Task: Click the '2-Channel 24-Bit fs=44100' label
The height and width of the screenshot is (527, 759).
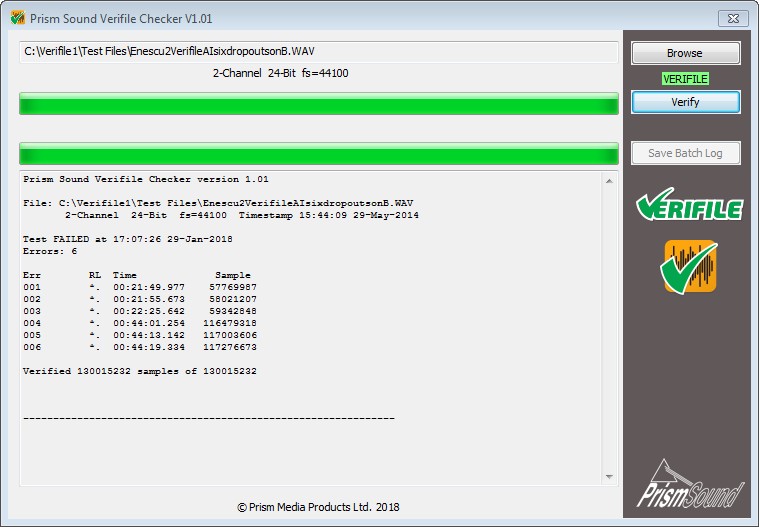Action: 280,73
